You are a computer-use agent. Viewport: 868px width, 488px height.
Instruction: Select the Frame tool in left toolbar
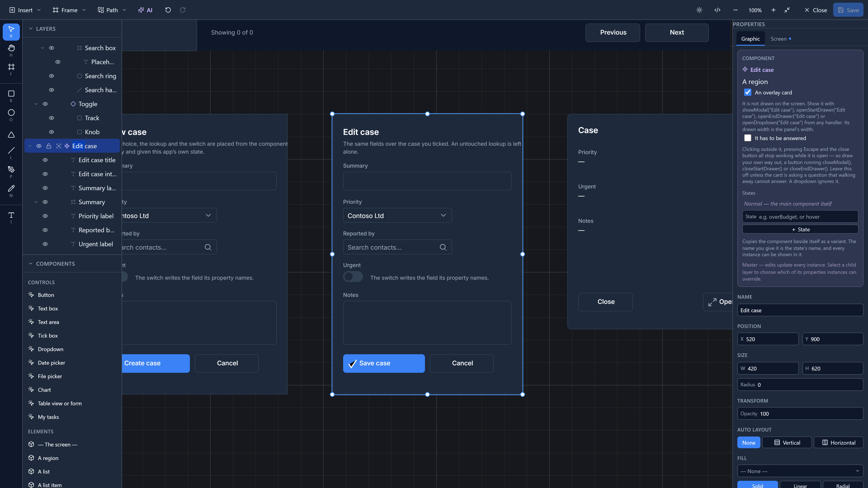point(11,69)
